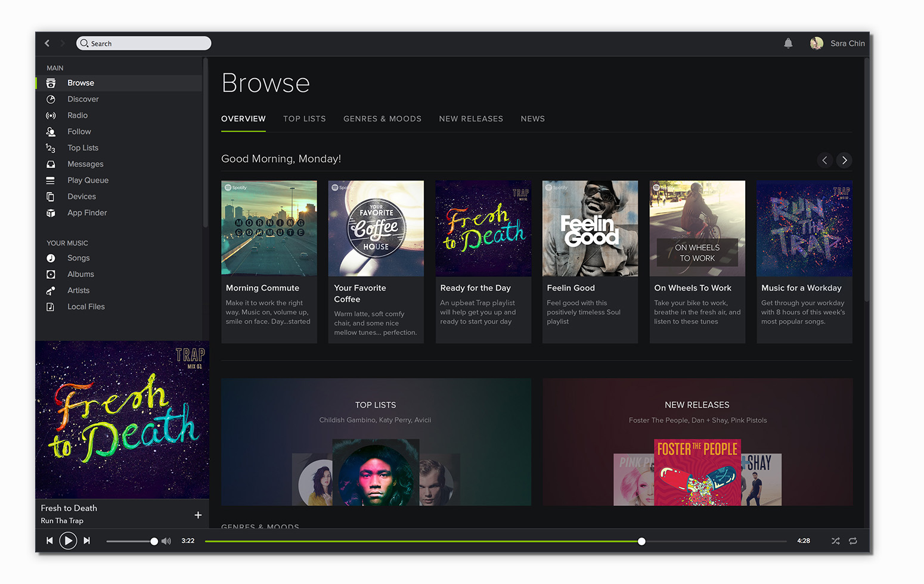Open Your Favorite Coffee playlist title
Image resolution: width=924 pixels, height=584 pixels.
pyautogui.click(x=360, y=293)
